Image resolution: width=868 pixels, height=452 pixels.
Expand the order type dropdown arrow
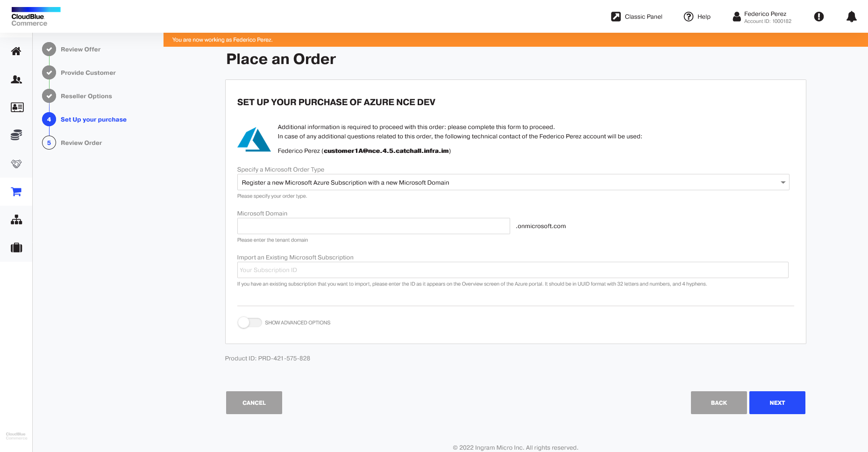click(783, 182)
